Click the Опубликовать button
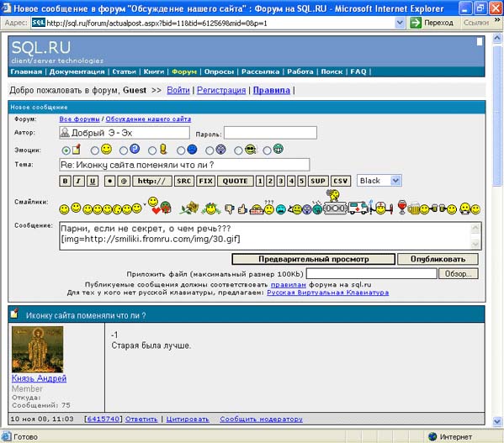The image size is (504, 443). (438, 259)
